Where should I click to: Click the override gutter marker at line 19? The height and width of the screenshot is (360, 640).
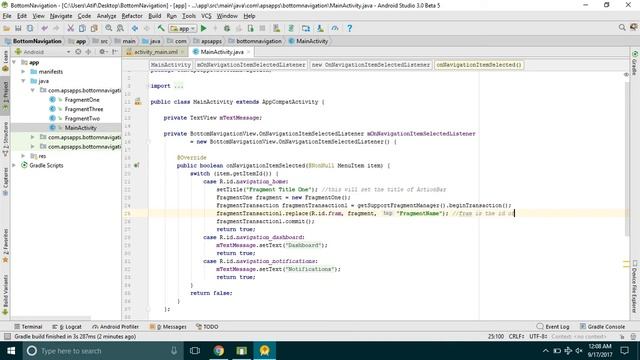137,165
